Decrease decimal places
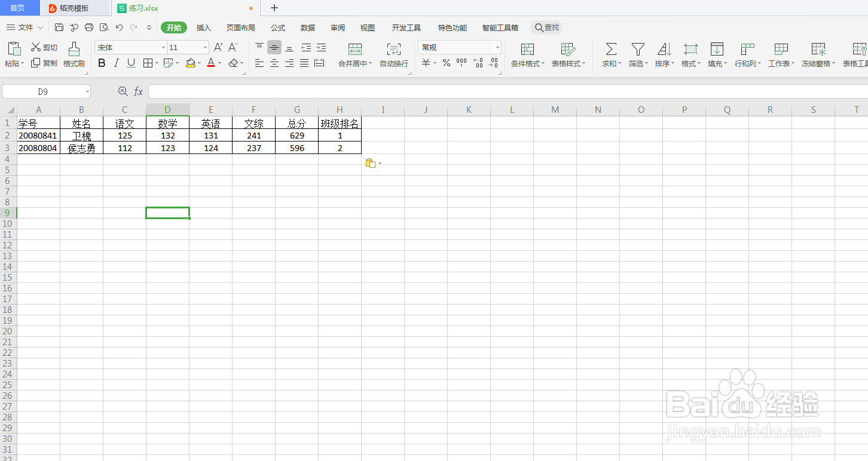Screen dimensions: 868x461 click(493, 63)
